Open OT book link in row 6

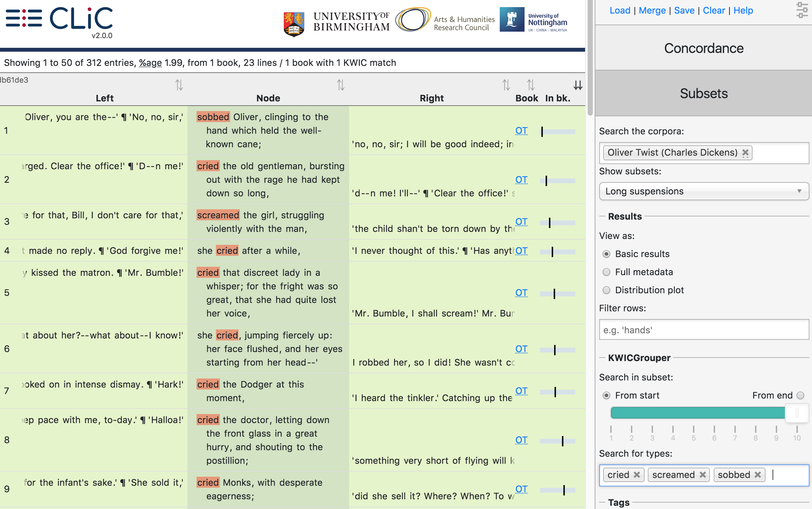pos(521,349)
